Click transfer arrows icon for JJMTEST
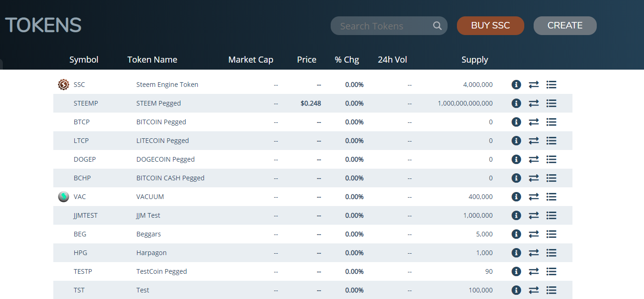Screen dimensions: 644x299 click(x=534, y=215)
